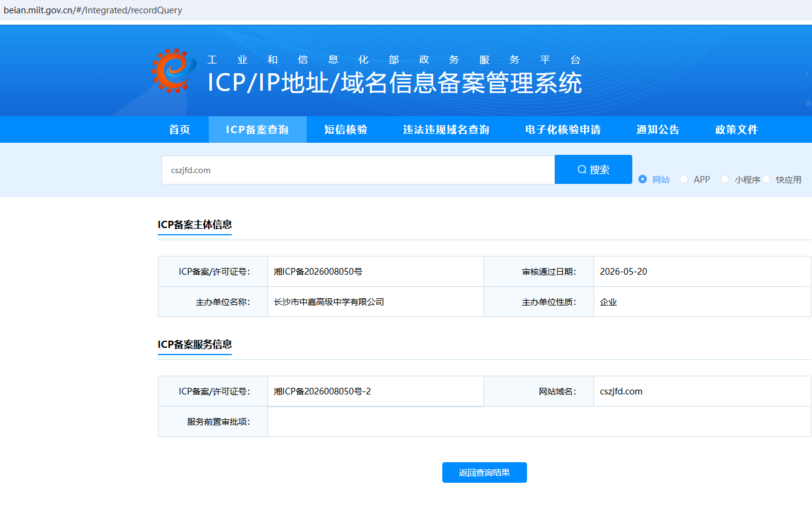Click the cszjfd.com 网站域名 value
This screenshot has height=510, width=812.
(621, 391)
